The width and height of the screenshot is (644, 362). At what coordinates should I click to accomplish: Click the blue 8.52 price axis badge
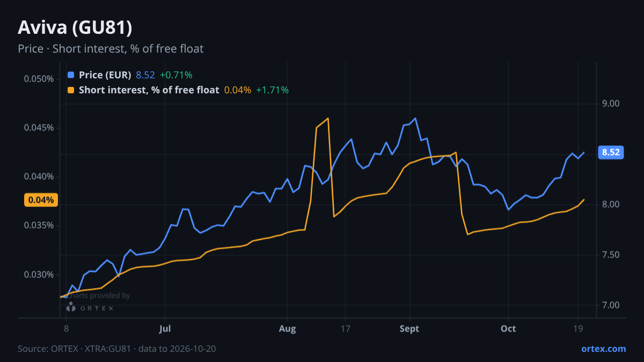(611, 152)
